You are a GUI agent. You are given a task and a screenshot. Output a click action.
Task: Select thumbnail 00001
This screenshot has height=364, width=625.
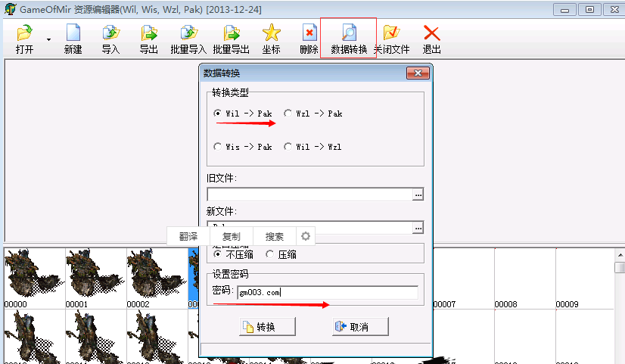96,278
